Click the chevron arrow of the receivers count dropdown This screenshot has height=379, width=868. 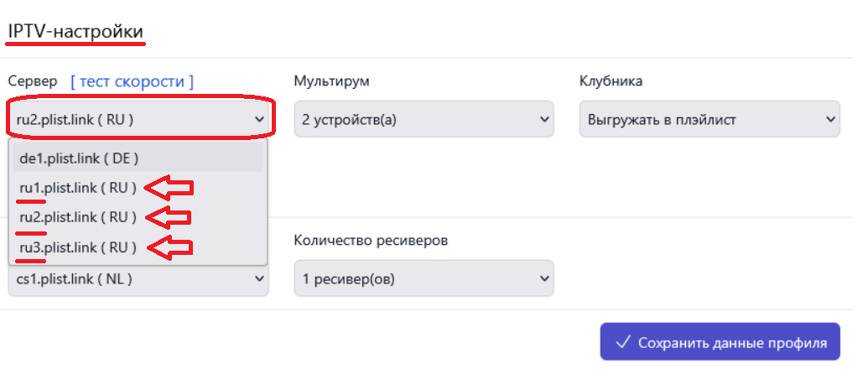[x=544, y=279]
